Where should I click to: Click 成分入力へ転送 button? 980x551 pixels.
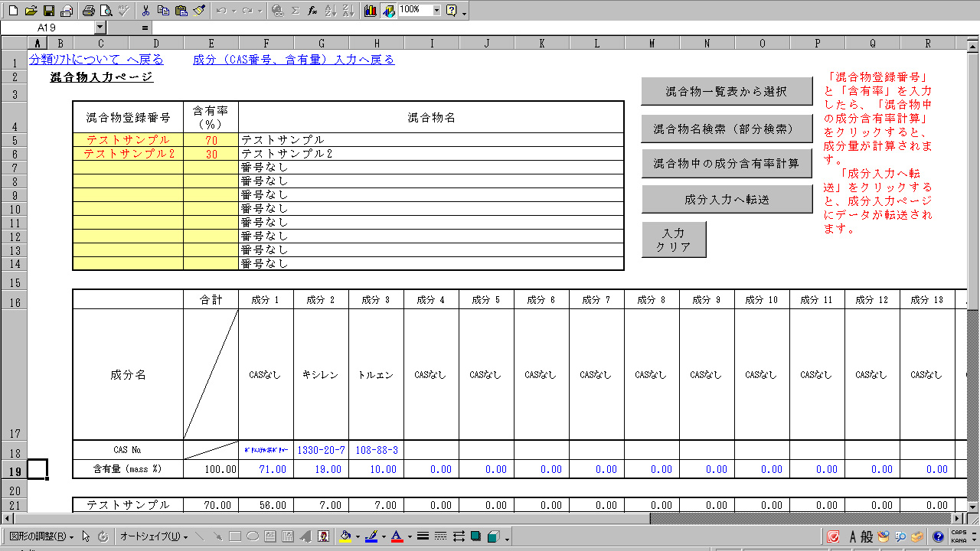pyautogui.click(x=726, y=199)
